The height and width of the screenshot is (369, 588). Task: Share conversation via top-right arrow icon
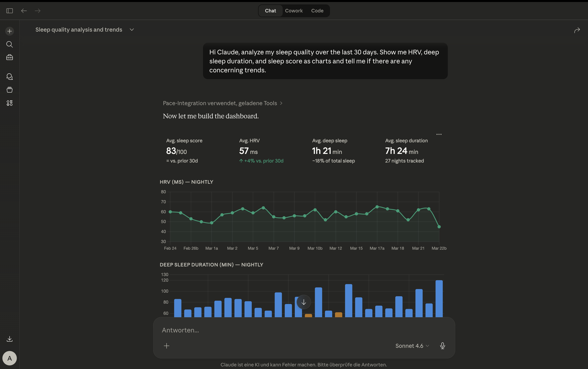pos(577,30)
